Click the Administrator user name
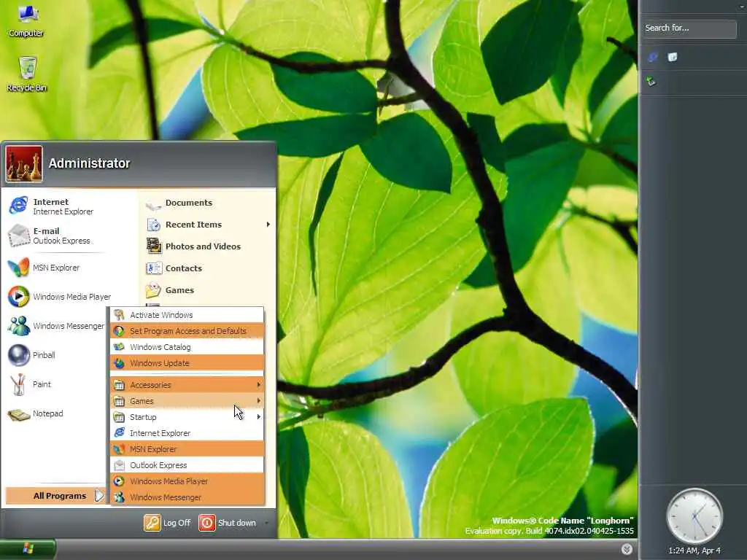The height and width of the screenshot is (560, 747). 89,163
